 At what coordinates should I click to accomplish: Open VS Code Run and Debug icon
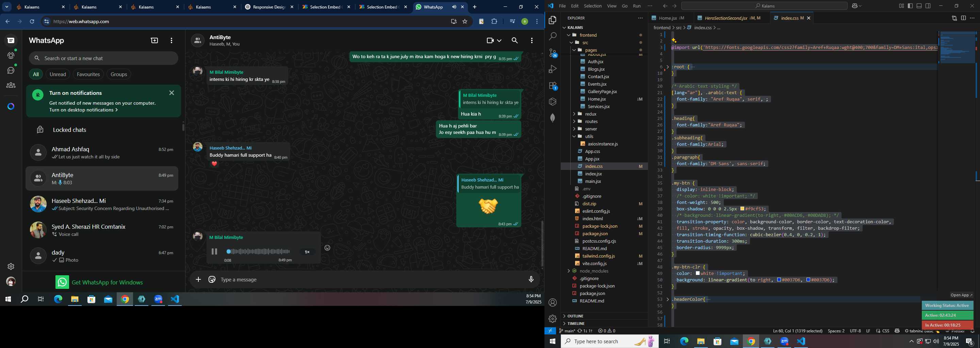pyautogui.click(x=552, y=69)
